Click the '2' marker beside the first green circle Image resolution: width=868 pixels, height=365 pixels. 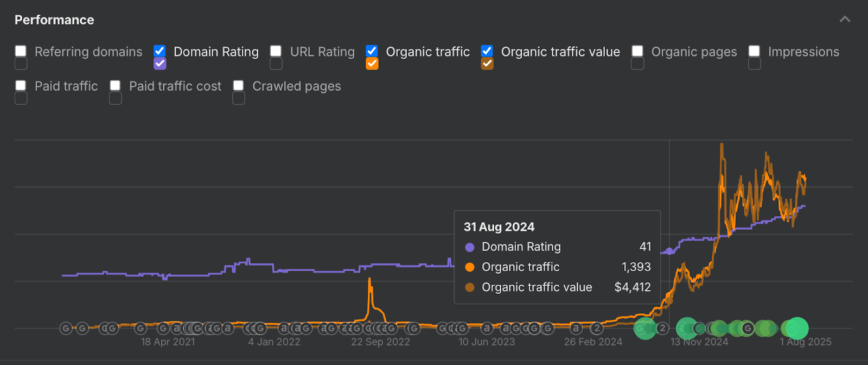click(x=662, y=328)
